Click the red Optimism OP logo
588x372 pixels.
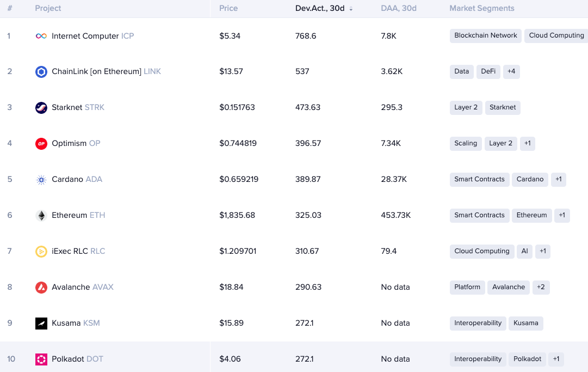click(41, 143)
